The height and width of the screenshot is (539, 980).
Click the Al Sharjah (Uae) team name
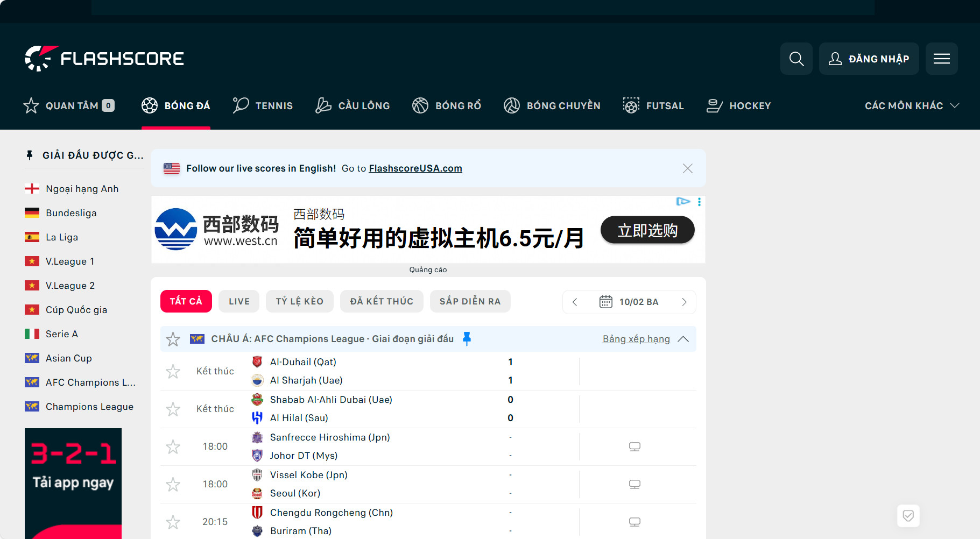306,380
